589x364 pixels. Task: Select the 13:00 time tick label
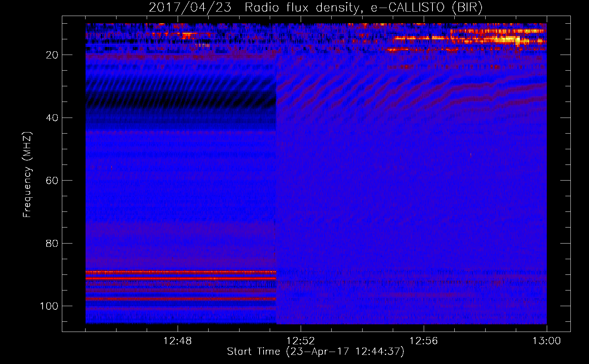click(x=547, y=341)
